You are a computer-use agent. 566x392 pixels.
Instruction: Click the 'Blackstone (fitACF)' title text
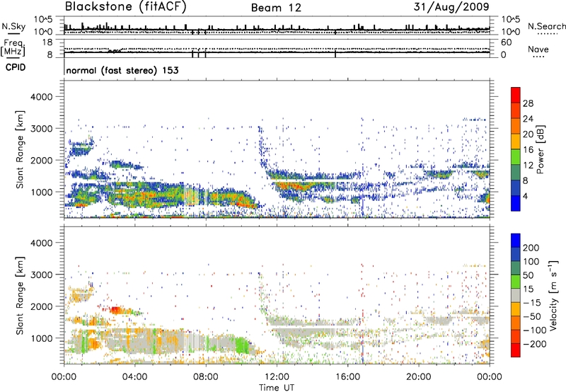coord(126,7)
